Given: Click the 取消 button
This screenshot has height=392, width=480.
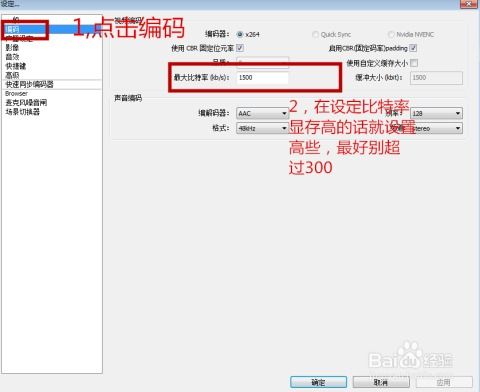Looking at the screenshot, I should (x=381, y=382).
